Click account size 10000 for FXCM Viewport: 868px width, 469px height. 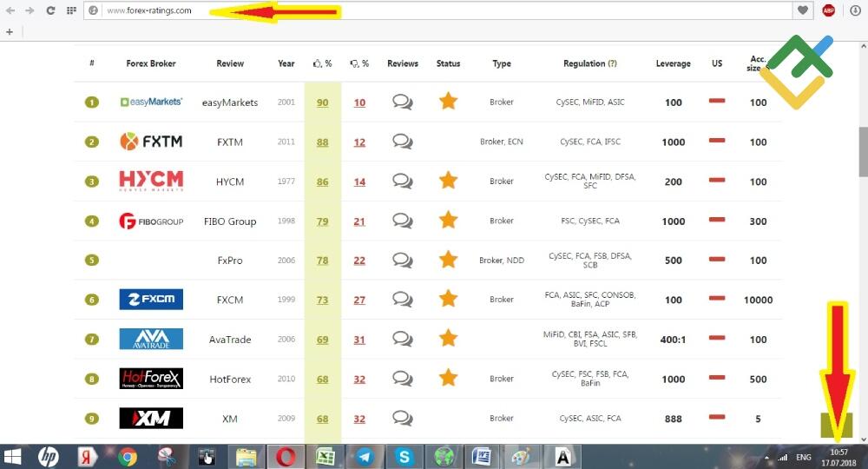pos(758,301)
